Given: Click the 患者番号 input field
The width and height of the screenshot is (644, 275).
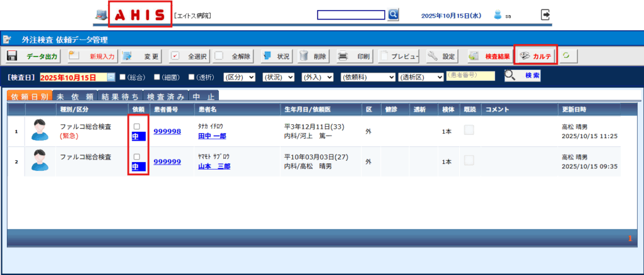Looking at the screenshot, I should (x=470, y=76).
